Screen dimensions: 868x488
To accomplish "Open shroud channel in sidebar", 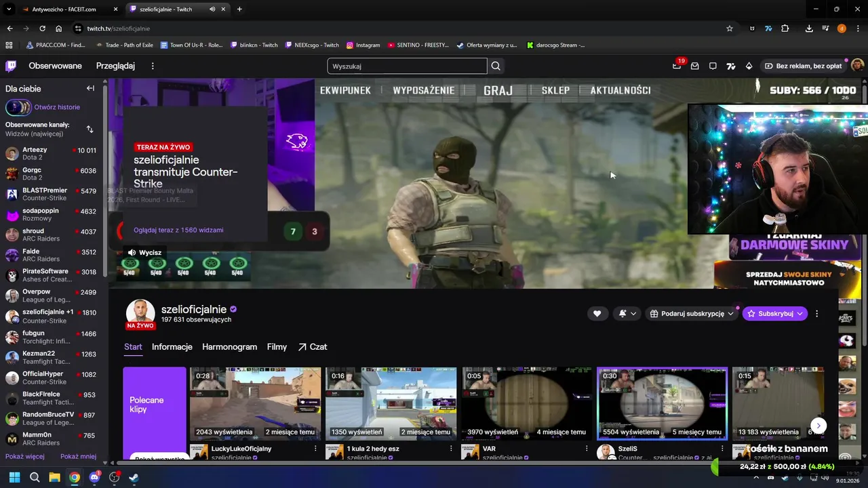I will [x=51, y=235].
